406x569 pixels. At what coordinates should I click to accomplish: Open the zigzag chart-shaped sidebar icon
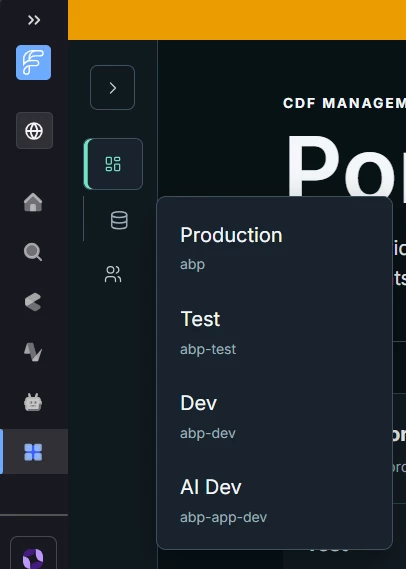(33, 352)
